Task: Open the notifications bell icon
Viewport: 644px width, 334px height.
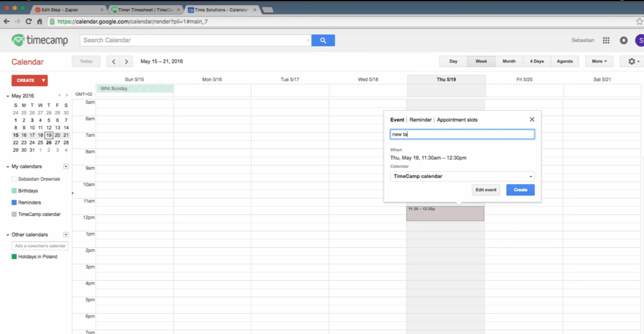Action: pyautogui.click(x=624, y=40)
